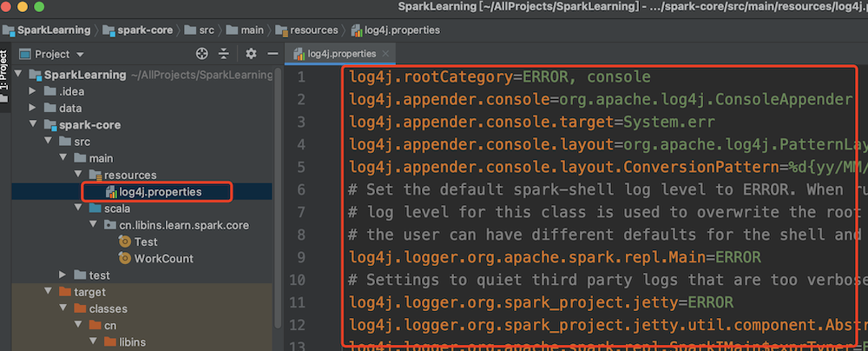Click editor line 9 with repl.Main=ERROR
This screenshot has height=351, width=868.
click(x=556, y=257)
